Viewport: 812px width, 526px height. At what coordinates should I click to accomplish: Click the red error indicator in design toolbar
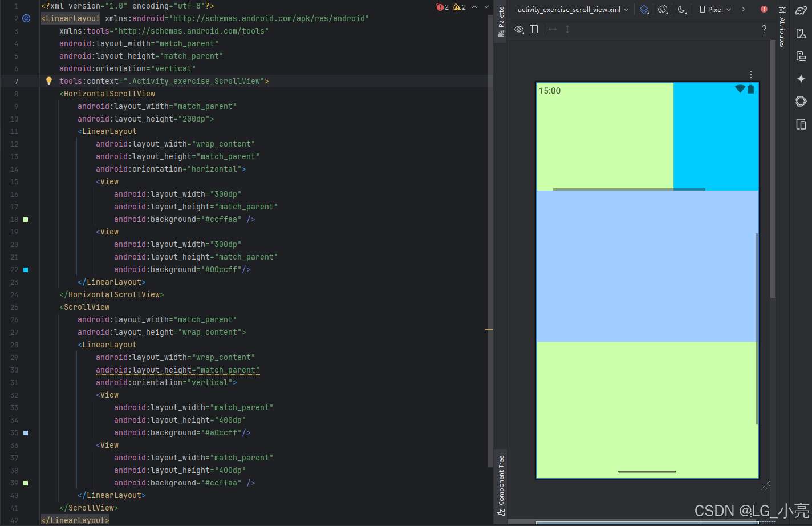[x=764, y=9]
